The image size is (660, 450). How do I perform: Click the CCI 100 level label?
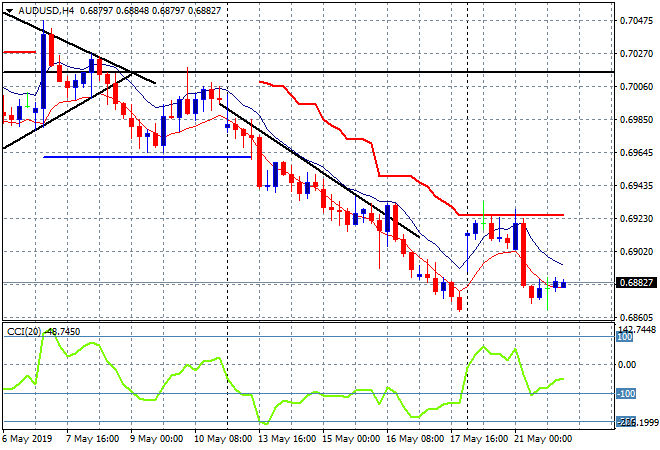(x=625, y=337)
